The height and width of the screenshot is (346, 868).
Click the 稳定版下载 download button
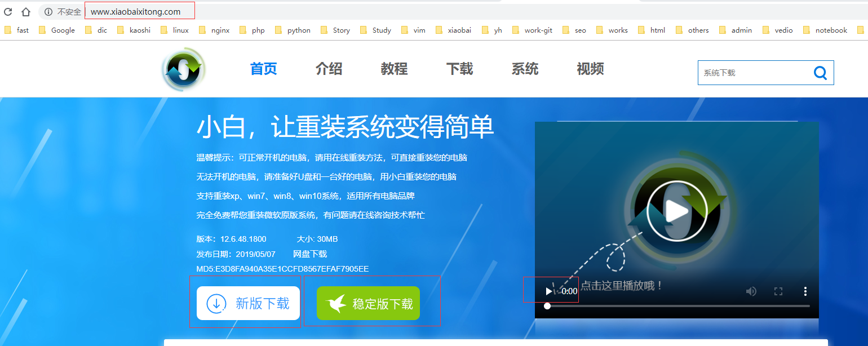click(x=368, y=303)
